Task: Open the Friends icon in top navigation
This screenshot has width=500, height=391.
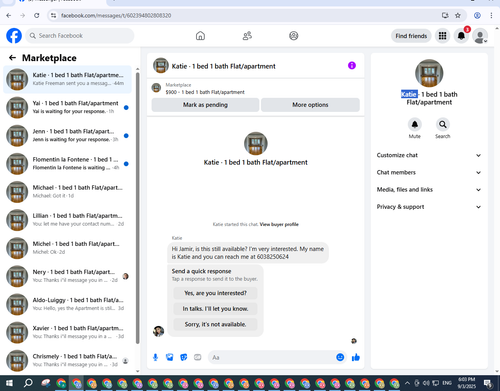Action: point(247,36)
